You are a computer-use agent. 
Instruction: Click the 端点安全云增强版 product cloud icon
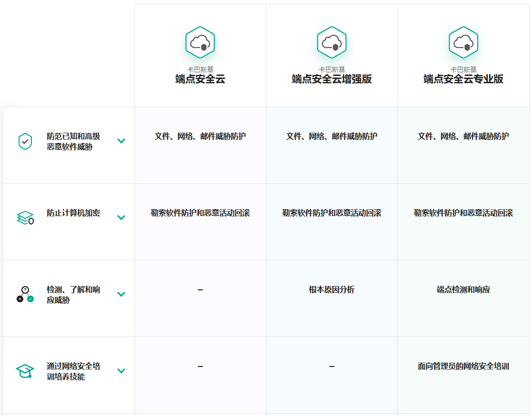[x=332, y=42]
